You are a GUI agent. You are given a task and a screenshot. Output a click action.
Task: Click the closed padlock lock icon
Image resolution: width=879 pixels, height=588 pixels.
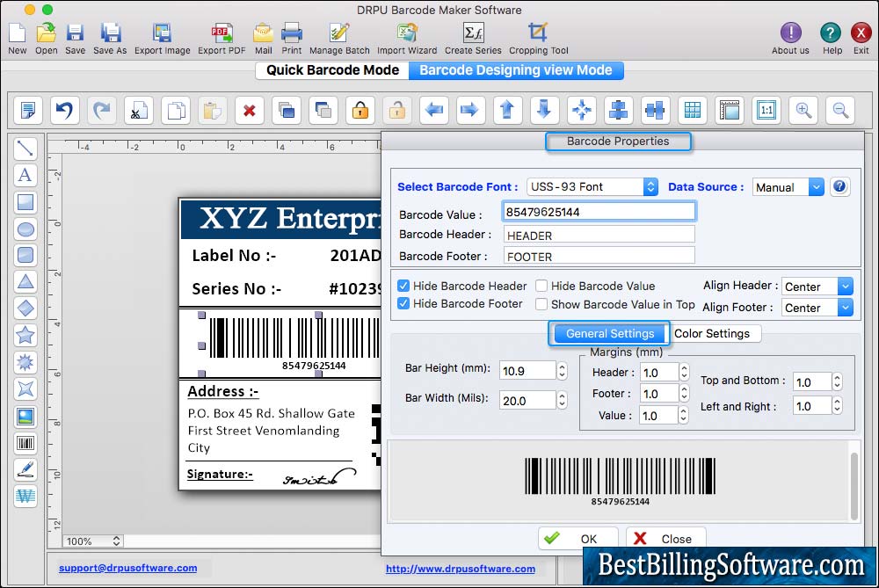tap(360, 110)
